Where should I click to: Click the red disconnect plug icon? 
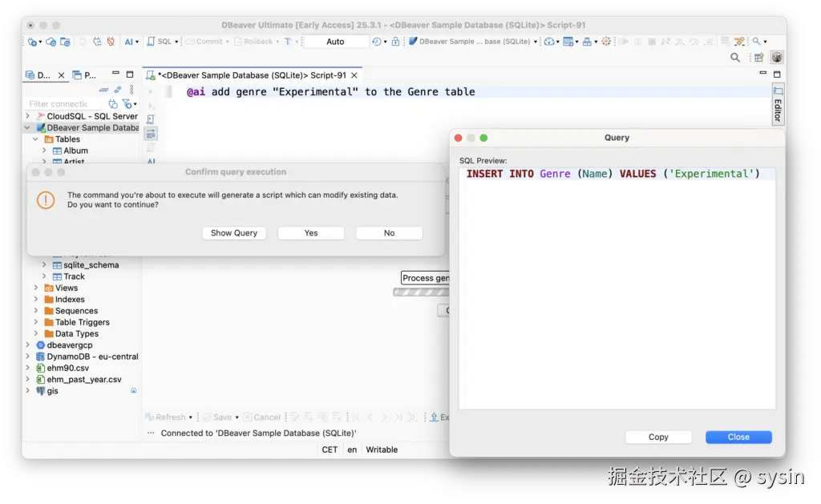[111, 42]
